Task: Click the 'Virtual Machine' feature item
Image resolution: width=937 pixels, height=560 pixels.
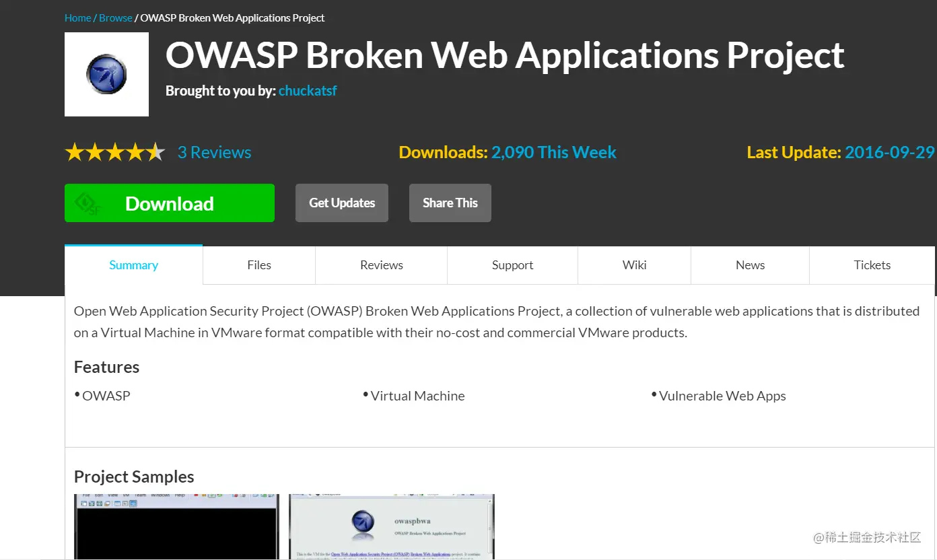Action: pos(417,396)
